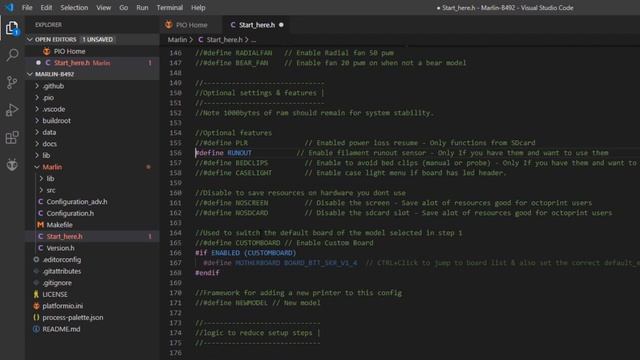The image size is (640, 360).
Task: Expand the docs folder
Action: (x=37, y=144)
